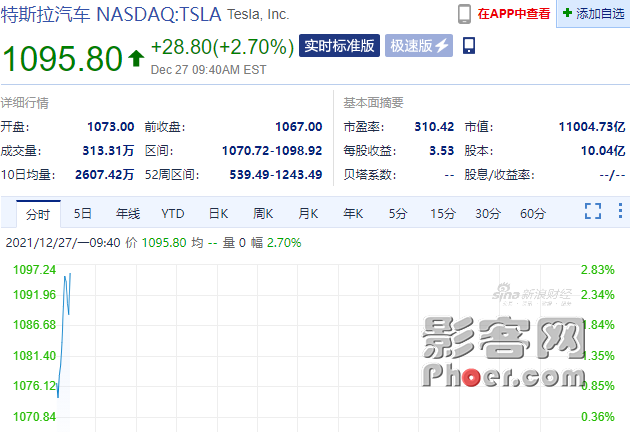Expand chart with fullscreen icon
The image size is (630, 432).
(x=593, y=211)
